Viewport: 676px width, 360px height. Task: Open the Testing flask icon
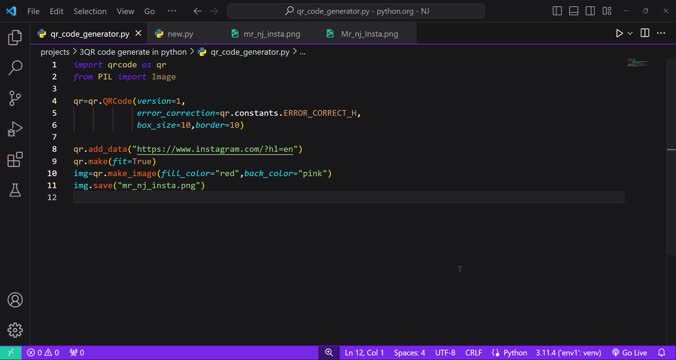[x=15, y=190]
